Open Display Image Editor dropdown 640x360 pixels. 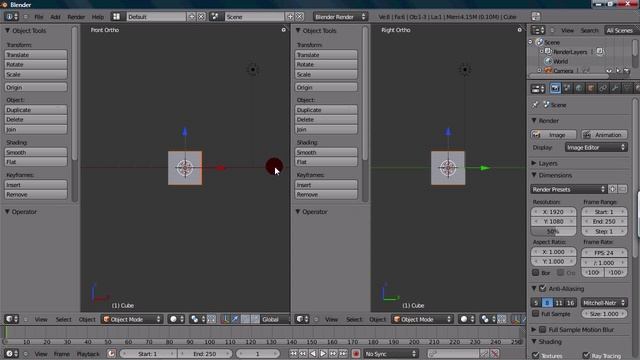pyautogui.click(x=596, y=147)
